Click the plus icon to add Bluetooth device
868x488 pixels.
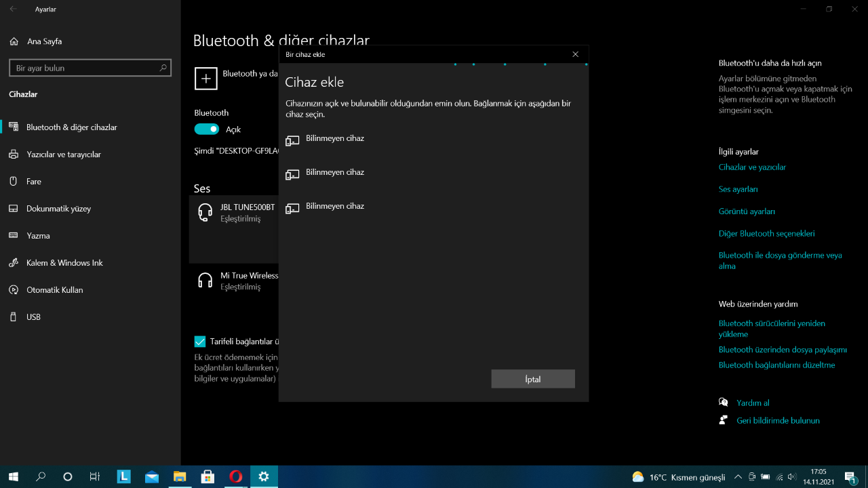point(206,79)
